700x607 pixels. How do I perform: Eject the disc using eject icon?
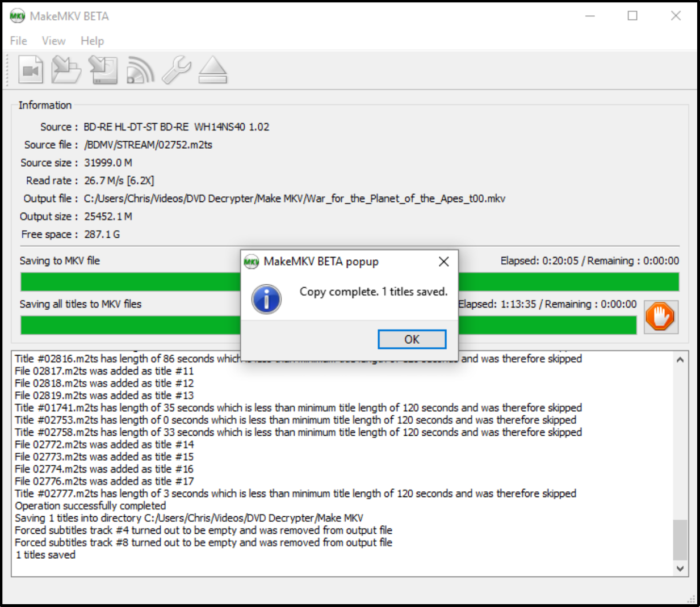213,70
